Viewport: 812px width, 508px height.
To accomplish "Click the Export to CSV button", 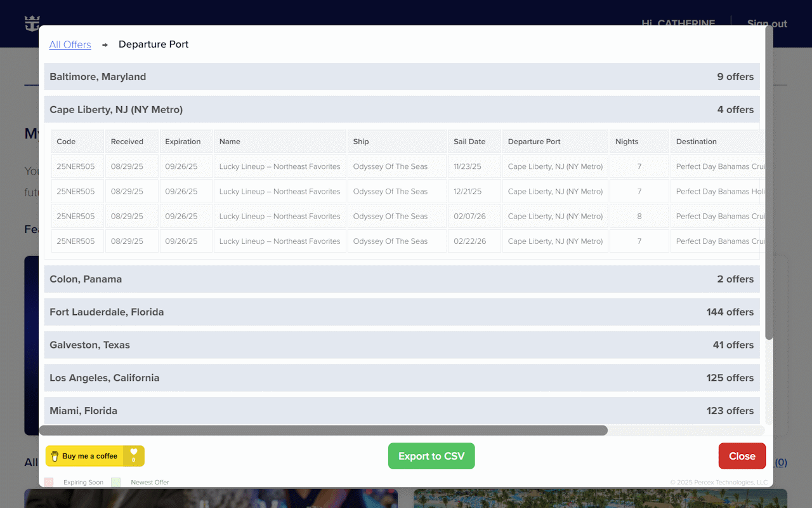I will [431, 456].
